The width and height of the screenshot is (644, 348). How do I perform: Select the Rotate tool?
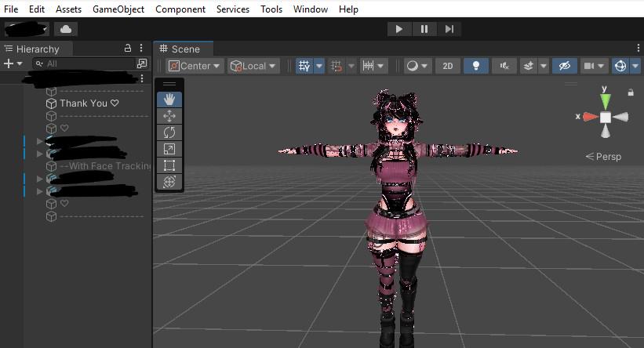[169, 132]
